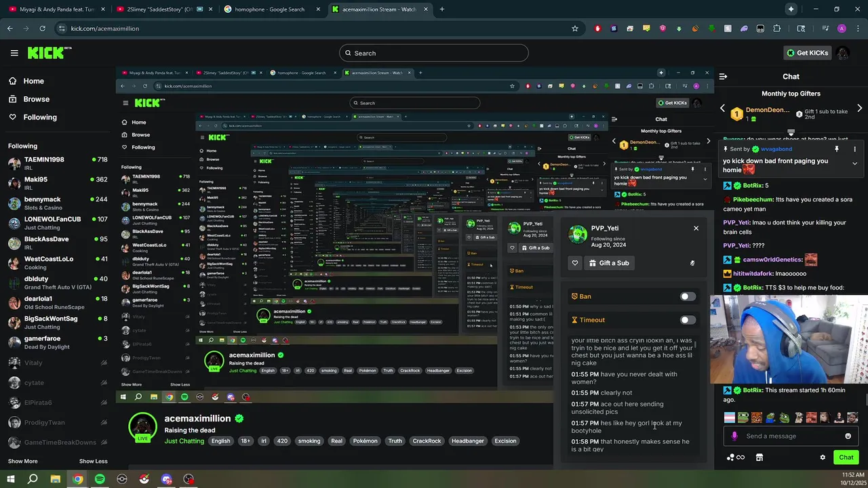Click Gift a Sub for PVP_Yeti
868x488 pixels.
(609, 263)
